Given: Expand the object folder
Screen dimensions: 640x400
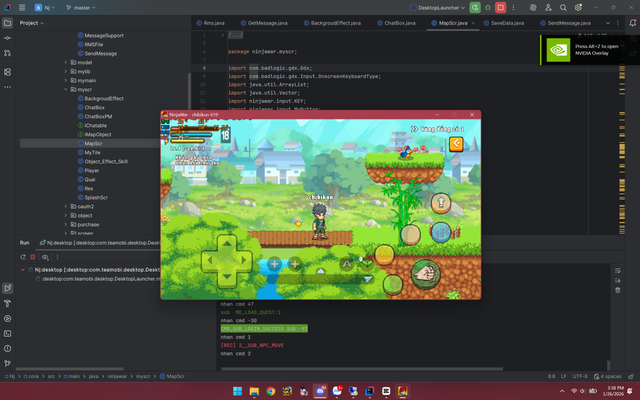Looking at the screenshot, I should click(66, 216).
